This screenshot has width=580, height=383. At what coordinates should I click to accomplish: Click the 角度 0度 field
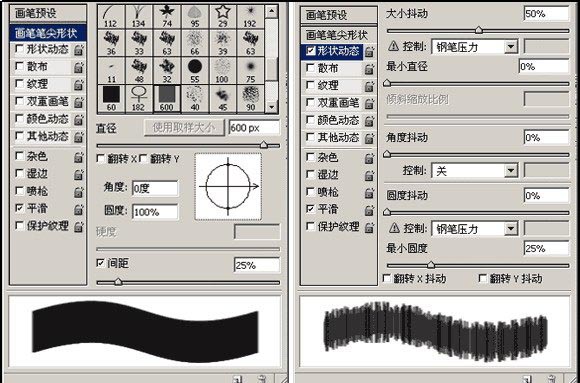(155, 188)
